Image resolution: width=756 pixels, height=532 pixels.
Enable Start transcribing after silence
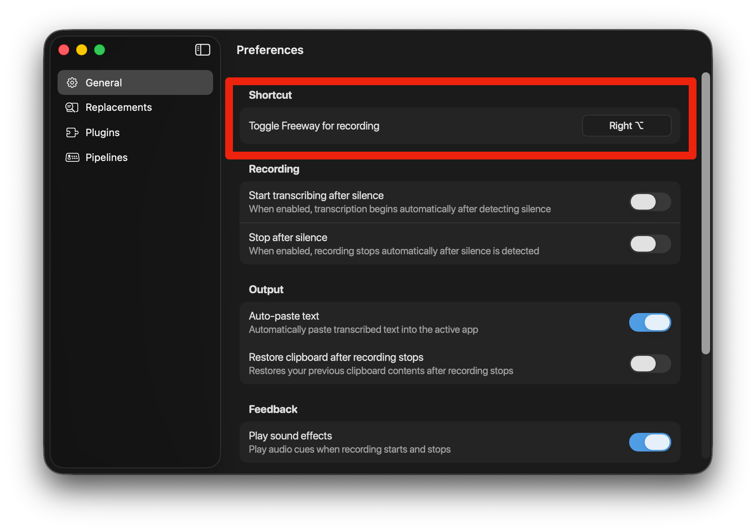(650, 202)
